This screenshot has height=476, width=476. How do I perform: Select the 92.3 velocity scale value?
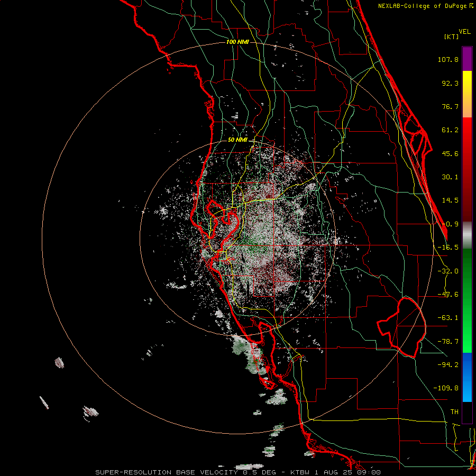pyautogui.click(x=450, y=83)
